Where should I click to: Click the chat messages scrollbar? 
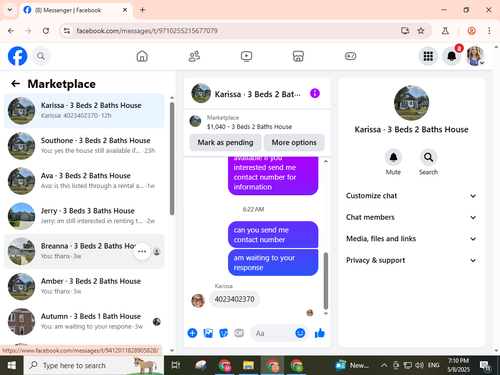pyautogui.click(x=326, y=281)
